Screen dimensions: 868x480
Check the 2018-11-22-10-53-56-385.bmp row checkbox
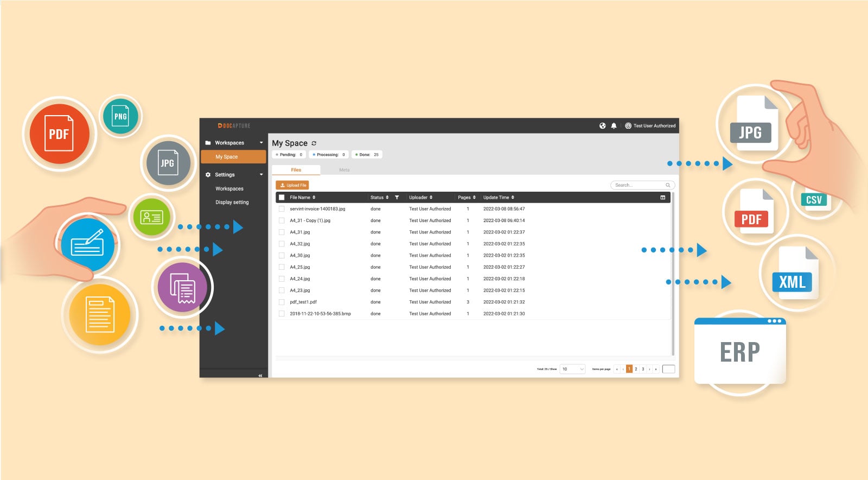coord(282,314)
